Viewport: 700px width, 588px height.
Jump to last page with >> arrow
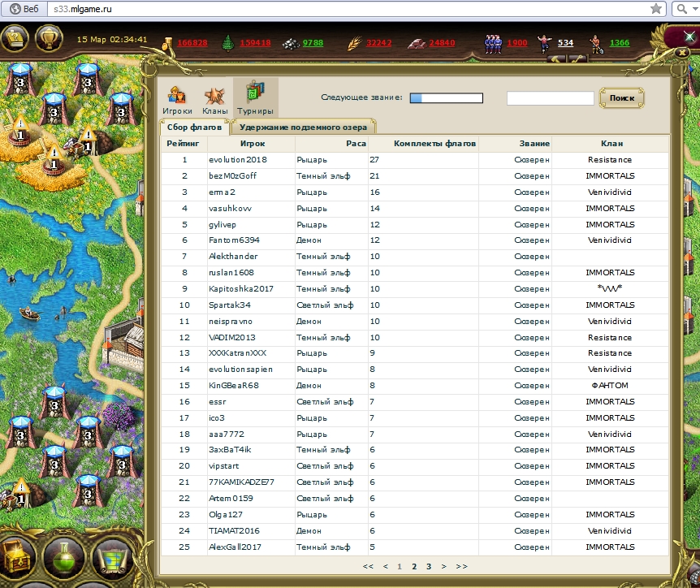461,566
